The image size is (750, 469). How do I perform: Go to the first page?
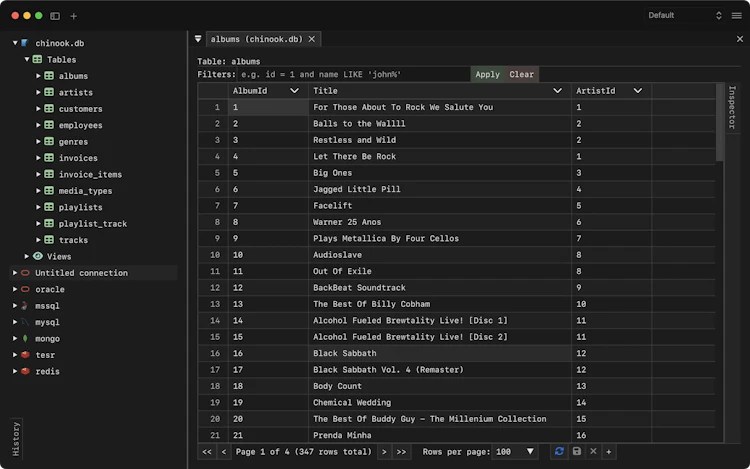207,451
